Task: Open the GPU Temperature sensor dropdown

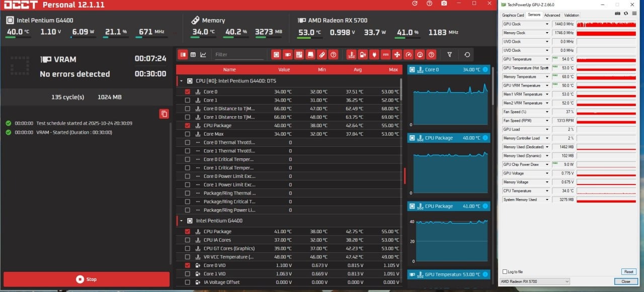Action: [546, 59]
